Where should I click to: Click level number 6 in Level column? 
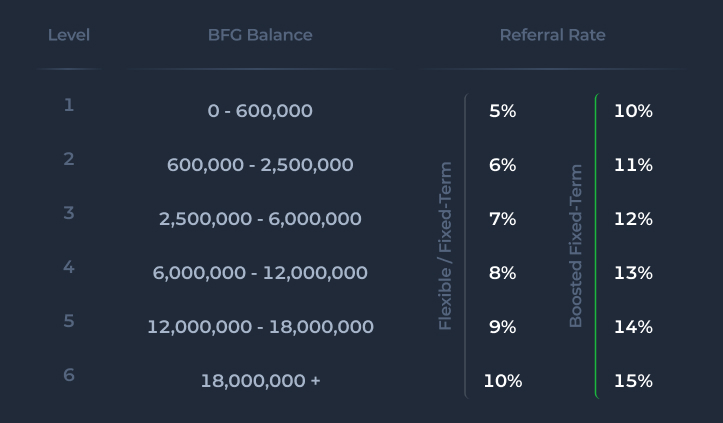pos(69,375)
